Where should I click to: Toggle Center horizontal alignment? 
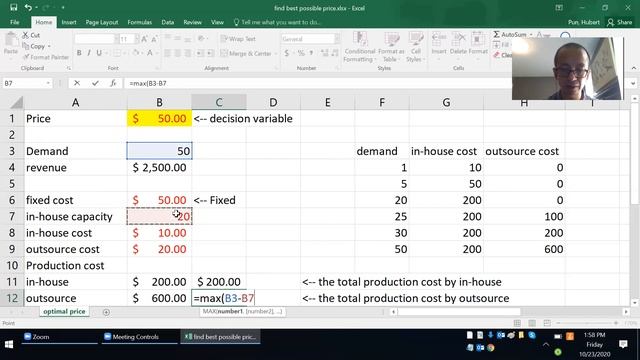coord(178,53)
